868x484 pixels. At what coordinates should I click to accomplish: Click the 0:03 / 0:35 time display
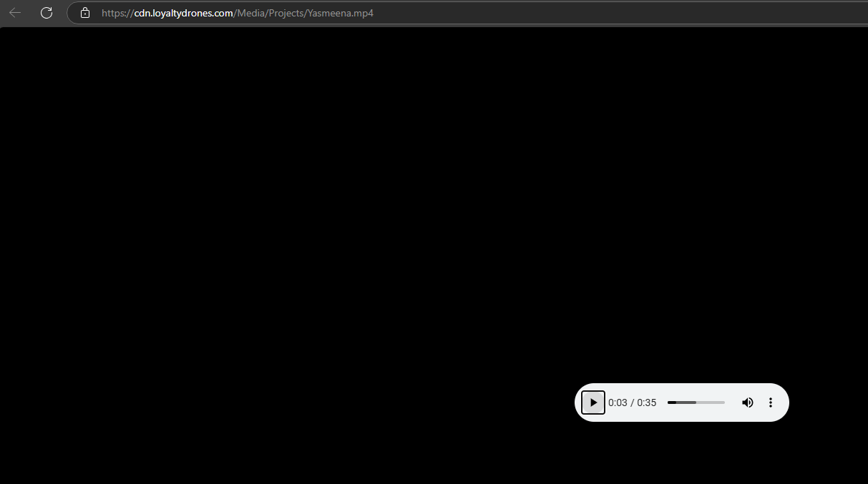coord(632,402)
